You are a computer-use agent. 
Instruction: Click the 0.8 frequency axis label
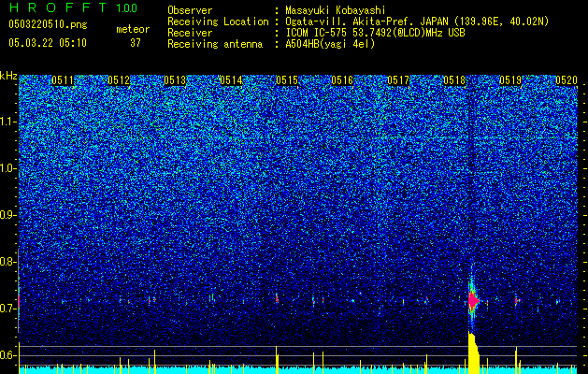[8, 262]
